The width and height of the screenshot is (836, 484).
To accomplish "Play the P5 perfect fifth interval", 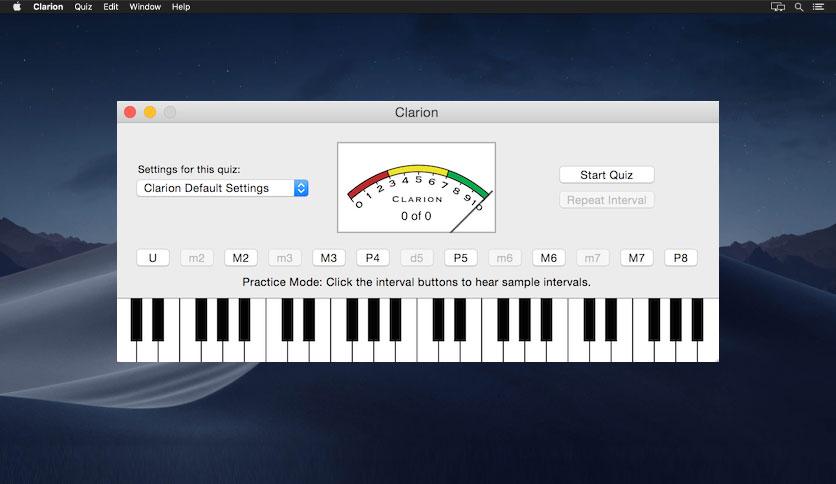I will (460, 258).
